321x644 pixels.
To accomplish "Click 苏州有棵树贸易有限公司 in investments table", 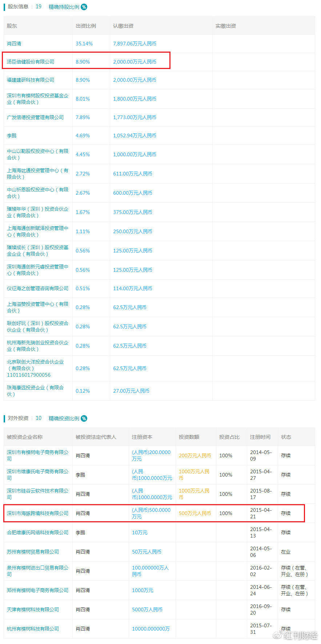I will [x=33, y=552].
